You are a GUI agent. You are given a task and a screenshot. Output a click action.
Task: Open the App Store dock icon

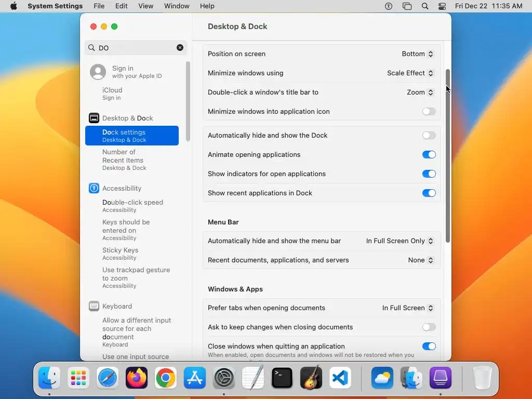[x=195, y=378]
